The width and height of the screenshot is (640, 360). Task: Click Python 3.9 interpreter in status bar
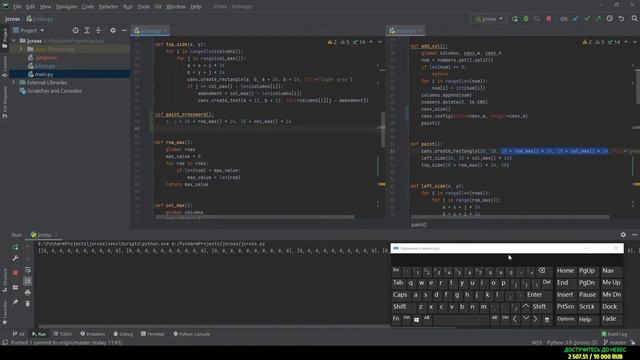(x=572, y=342)
